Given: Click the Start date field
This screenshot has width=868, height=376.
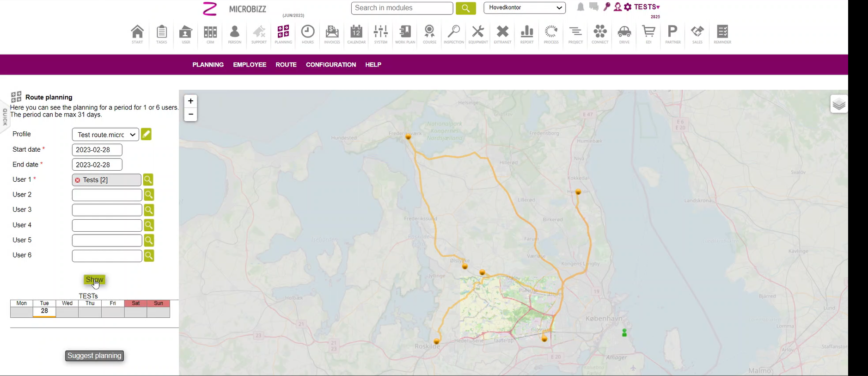Looking at the screenshot, I should 97,150.
